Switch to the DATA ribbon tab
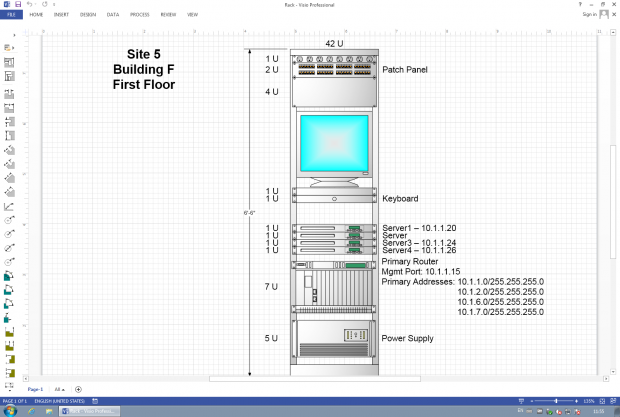This screenshot has width=620, height=417. tap(113, 15)
